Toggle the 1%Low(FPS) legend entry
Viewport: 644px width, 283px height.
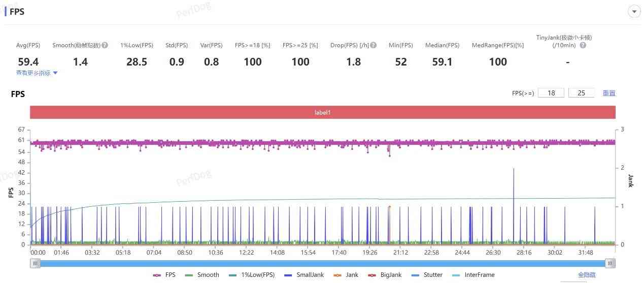252,275
